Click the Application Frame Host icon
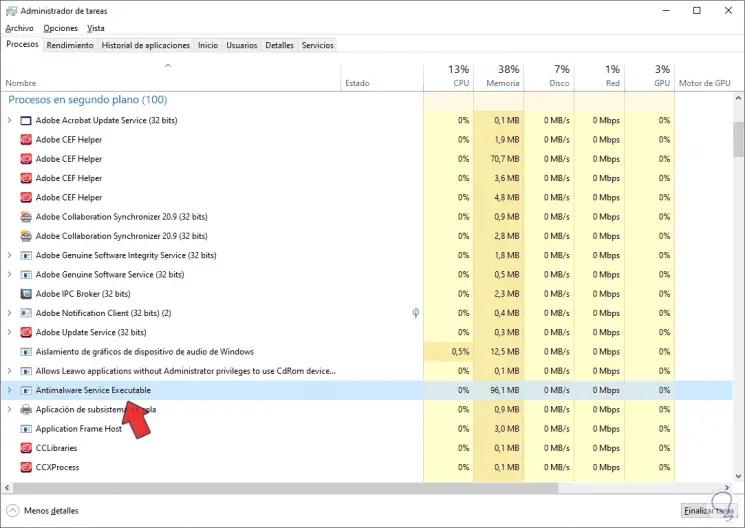This screenshot has height=528, width=745. tap(26, 429)
